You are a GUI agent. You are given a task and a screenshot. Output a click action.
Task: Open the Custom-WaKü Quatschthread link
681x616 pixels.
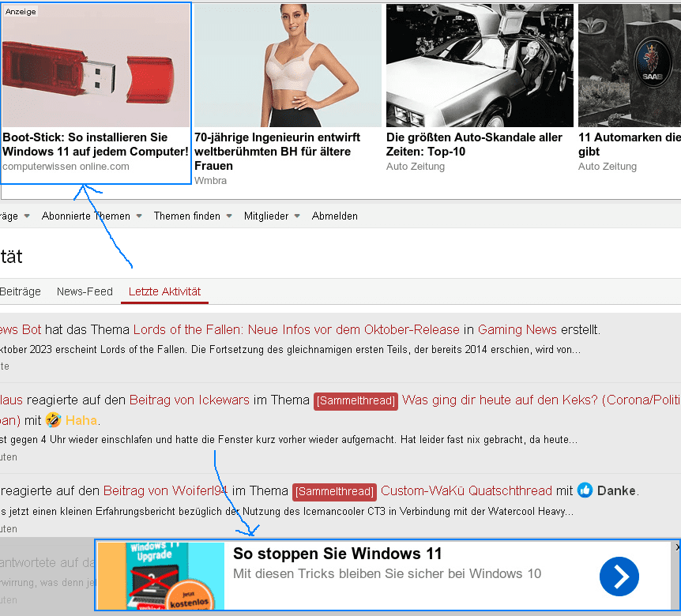[466, 491]
